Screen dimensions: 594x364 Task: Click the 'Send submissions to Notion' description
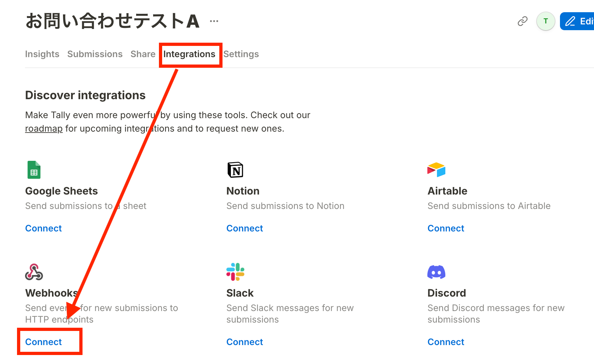click(285, 206)
